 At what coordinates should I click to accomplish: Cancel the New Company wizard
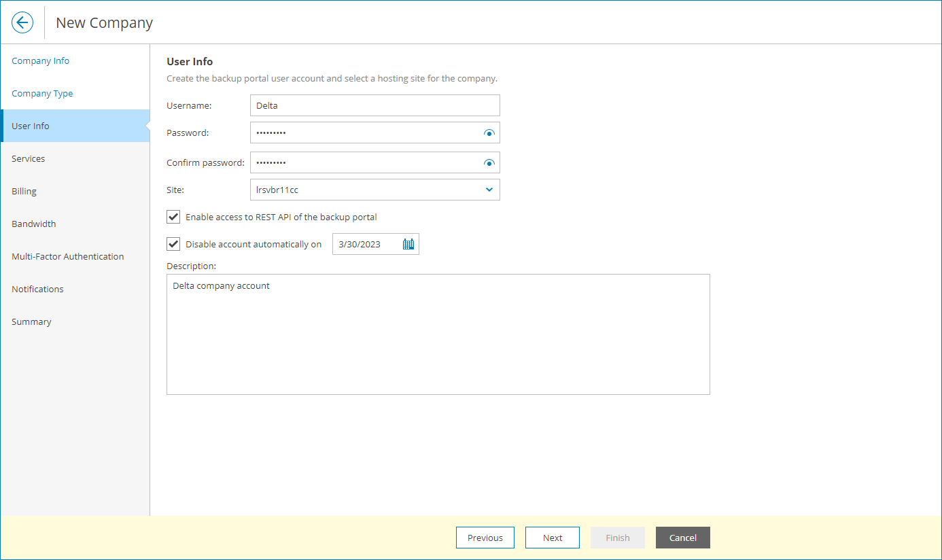tap(682, 538)
